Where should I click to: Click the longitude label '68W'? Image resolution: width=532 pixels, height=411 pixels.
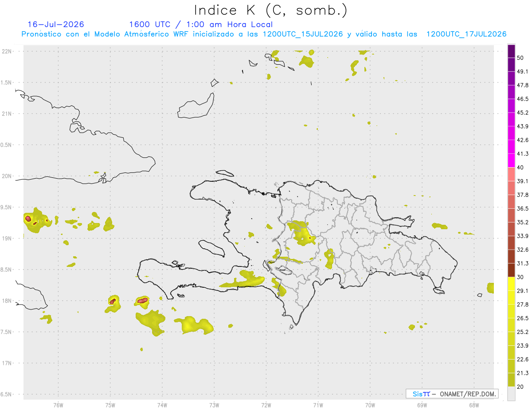(473, 405)
